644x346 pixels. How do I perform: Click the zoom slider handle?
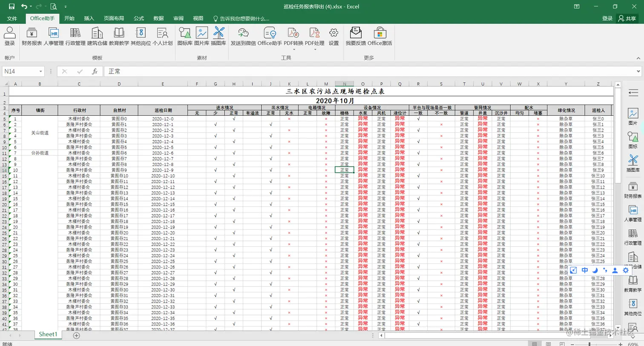click(589, 343)
